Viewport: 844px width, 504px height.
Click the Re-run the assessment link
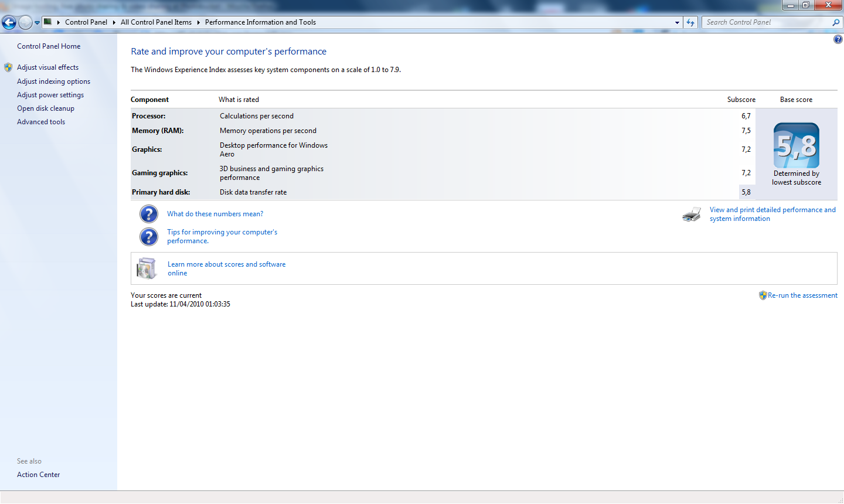pyautogui.click(x=802, y=295)
